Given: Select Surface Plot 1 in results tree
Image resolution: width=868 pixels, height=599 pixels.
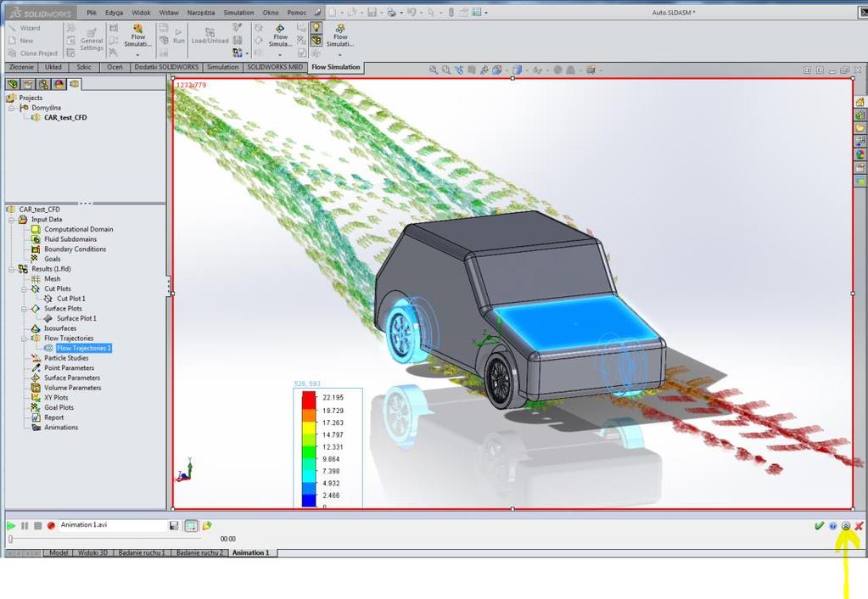Looking at the screenshot, I should tap(76, 318).
